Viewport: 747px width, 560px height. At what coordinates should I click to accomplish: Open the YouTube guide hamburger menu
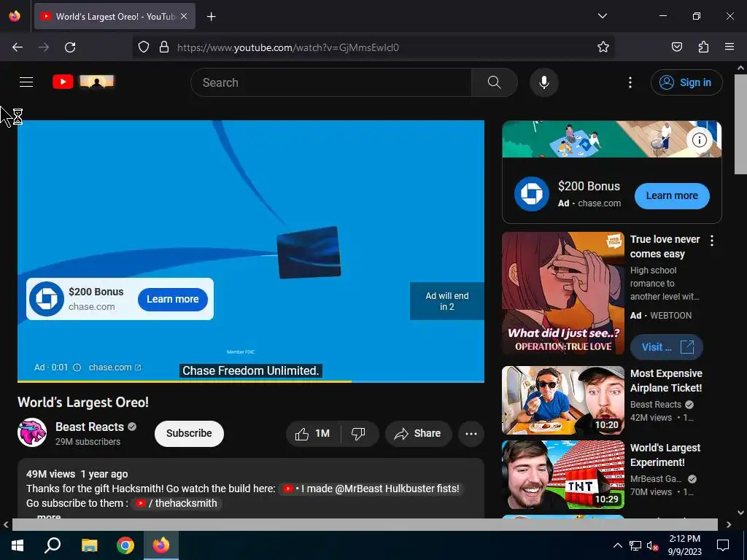(26, 82)
